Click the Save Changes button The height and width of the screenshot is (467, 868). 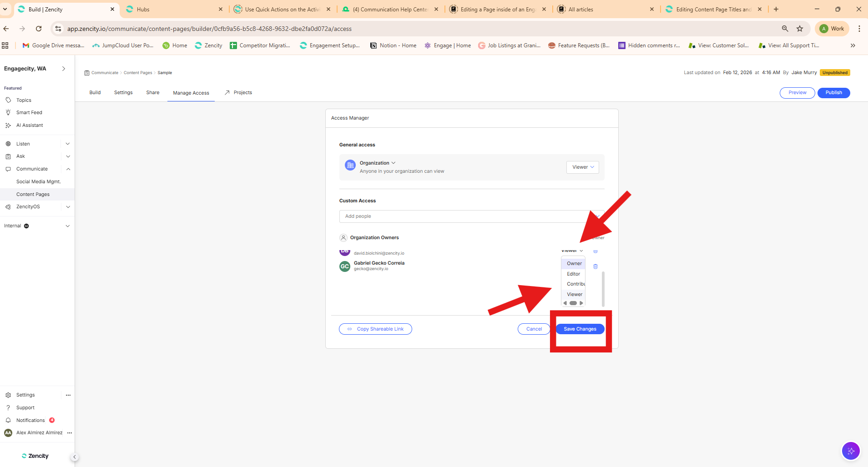pos(580,329)
